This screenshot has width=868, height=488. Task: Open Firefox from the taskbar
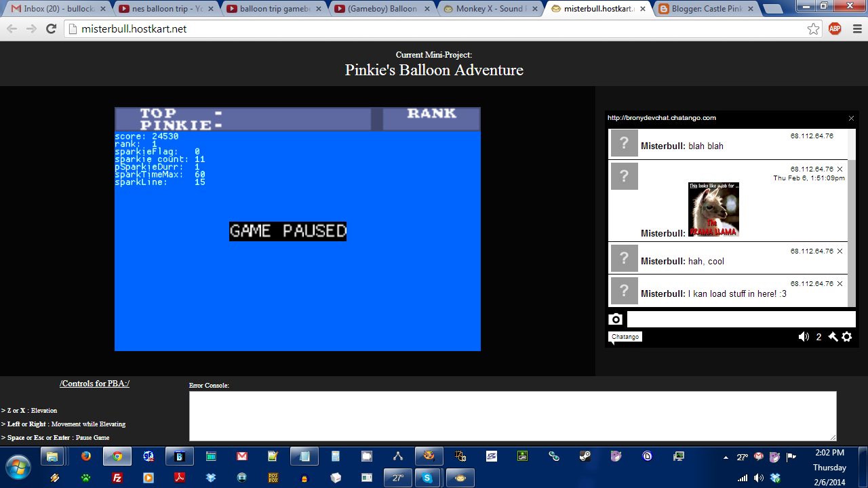[x=85, y=456]
